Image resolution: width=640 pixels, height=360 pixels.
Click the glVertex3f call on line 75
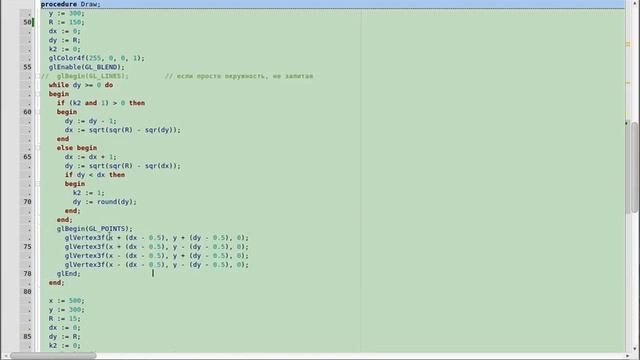[156, 247]
